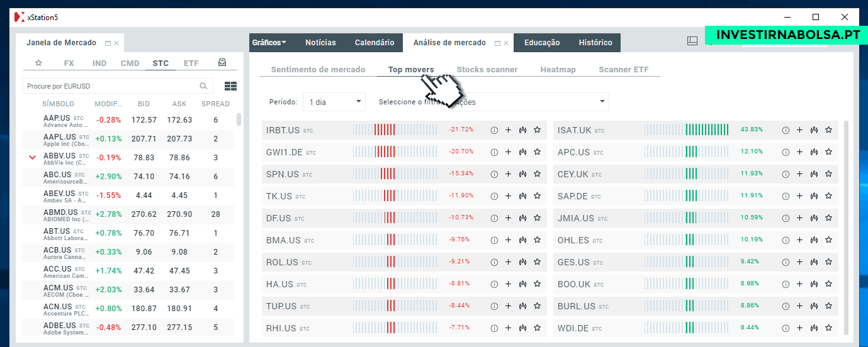Screen dimensions: 868x347
Task: Sort by the SPREAD column header
Action: click(x=215, y=104)
